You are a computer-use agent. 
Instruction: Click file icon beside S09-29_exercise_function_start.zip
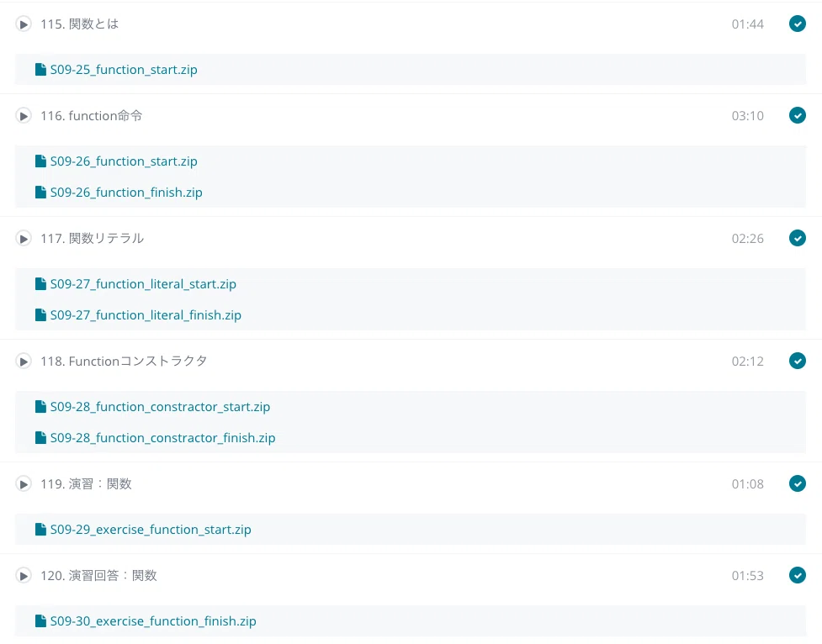pyautogui.click(x=40, y=530)
